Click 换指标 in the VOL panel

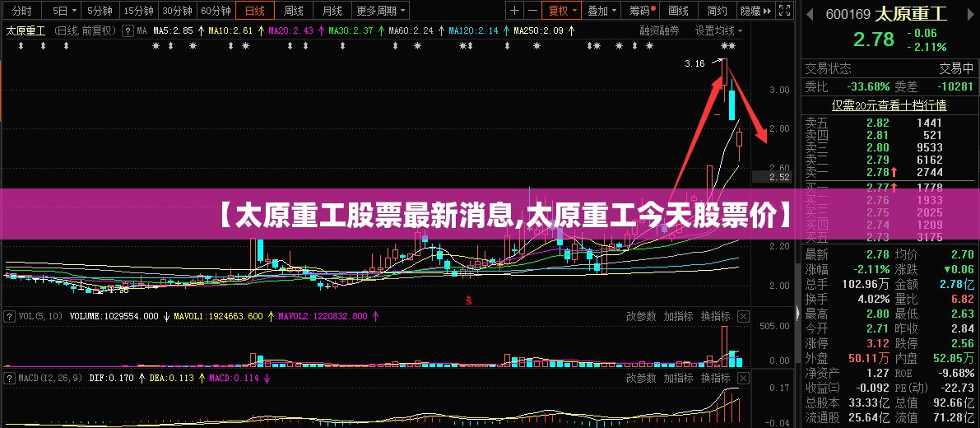pyautogui.click(x=715, y=316)
